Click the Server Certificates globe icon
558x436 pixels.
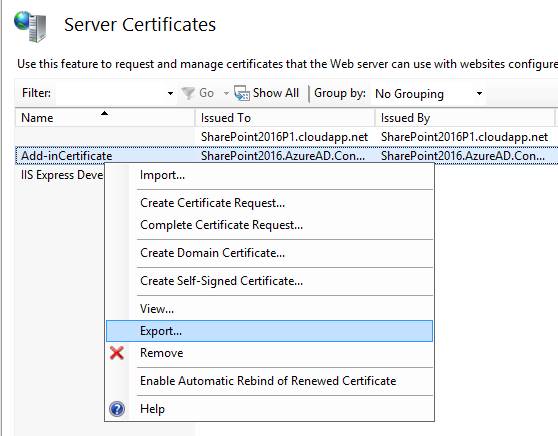[31, 26]
